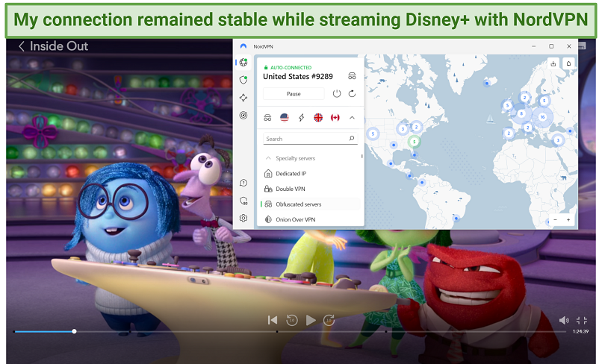Click Iceland server dot on map
The width and height of the screenshot is (602, 364).
tap(487, 84)
